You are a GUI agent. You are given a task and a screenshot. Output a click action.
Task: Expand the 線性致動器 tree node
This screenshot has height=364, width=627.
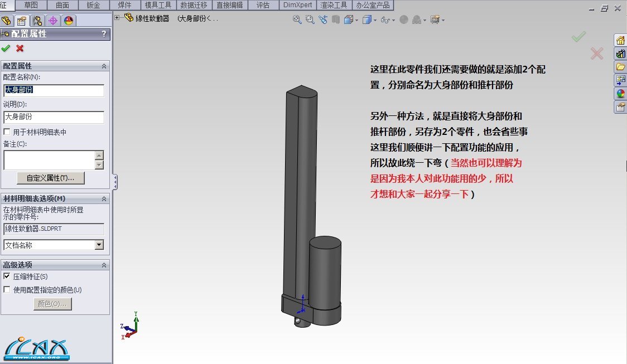pos(117,18)
